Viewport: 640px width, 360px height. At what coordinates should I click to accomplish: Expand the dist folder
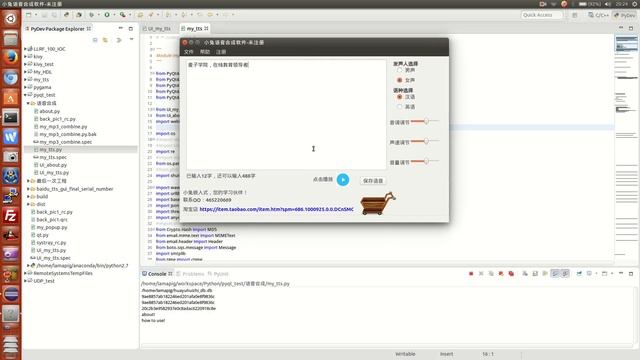coord(28,204)
